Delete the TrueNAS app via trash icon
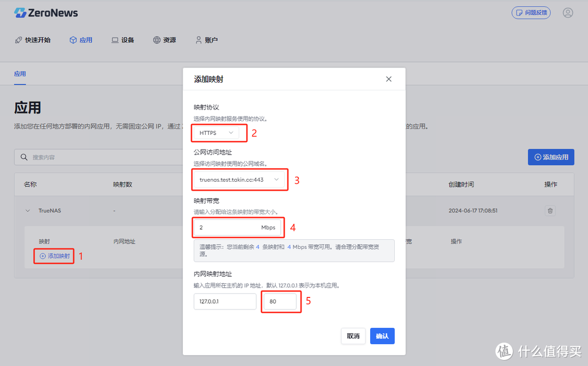The height and width of the screenshot is (366, 588). point(550,211)
